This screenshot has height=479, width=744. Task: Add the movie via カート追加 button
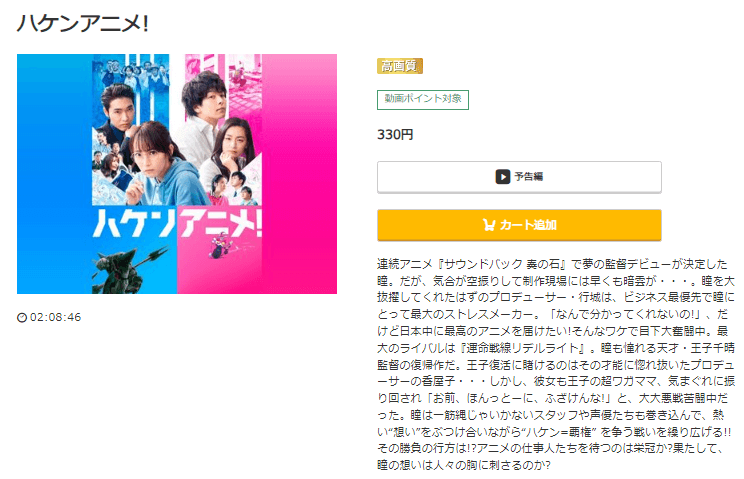click(x=519, y=225)
